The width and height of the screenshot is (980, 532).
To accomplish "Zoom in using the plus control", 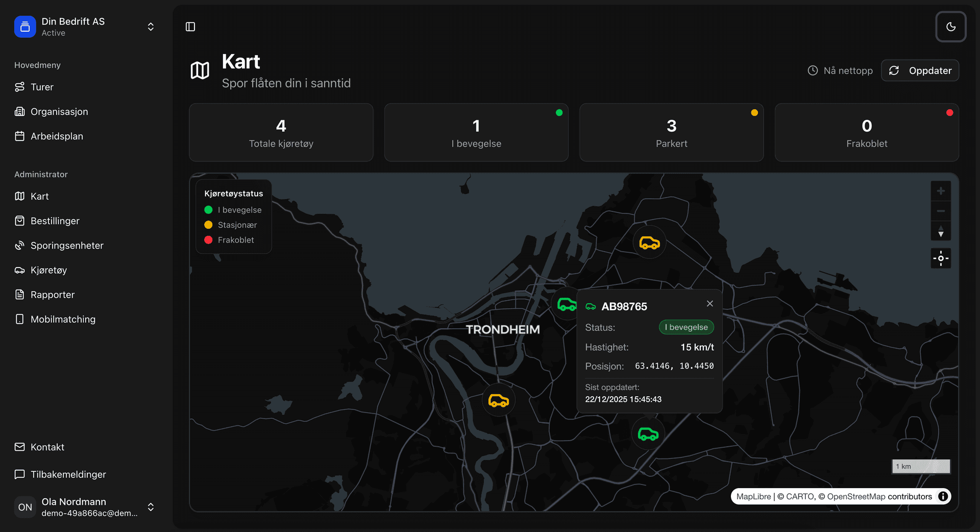I will (x=941, y=190).
